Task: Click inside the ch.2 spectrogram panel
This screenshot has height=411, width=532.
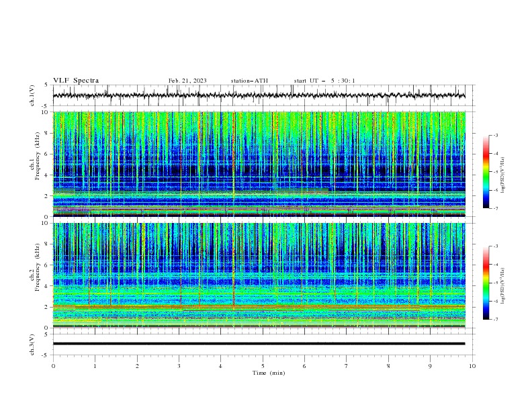Action: pyautogui.click(x=259, y=275)
